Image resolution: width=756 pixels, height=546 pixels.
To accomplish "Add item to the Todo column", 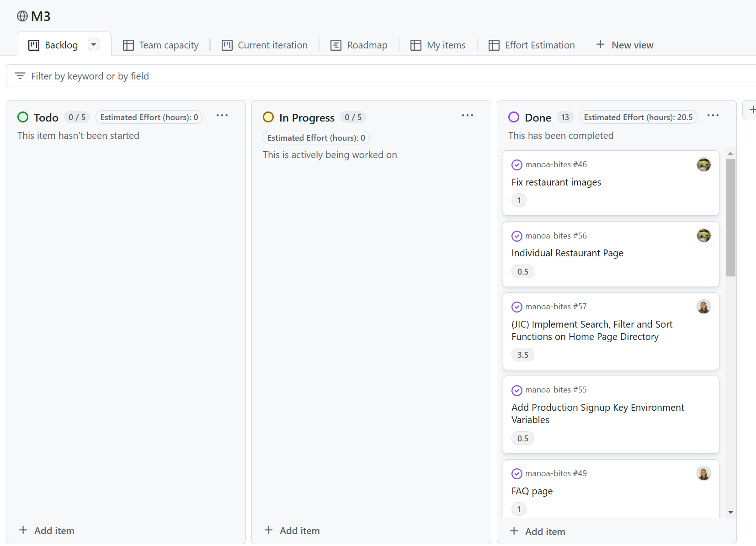I will point(47,530).
